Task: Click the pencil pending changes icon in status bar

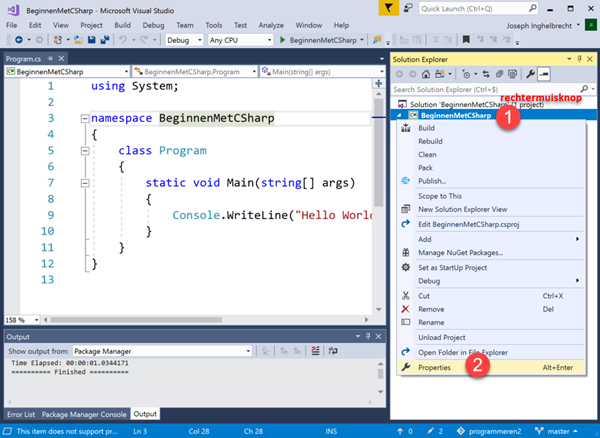Action: pyautogui.click(x=430, y=431)
